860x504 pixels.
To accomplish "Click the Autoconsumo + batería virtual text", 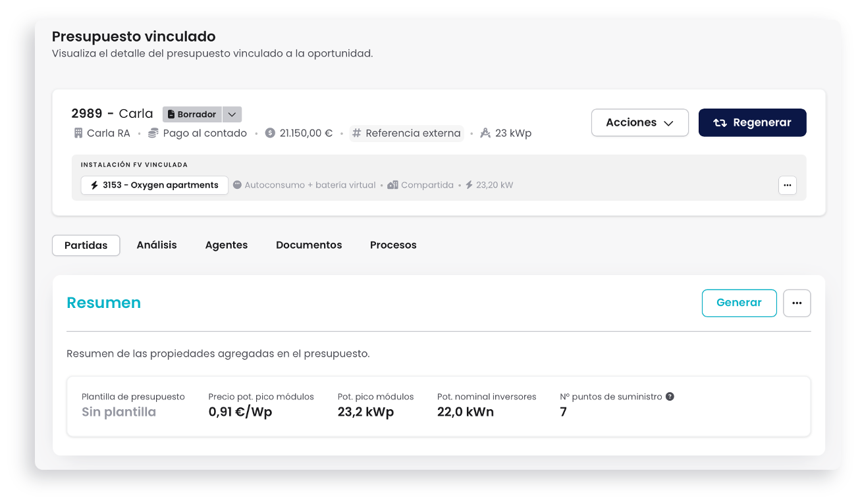I will [310, 185].
